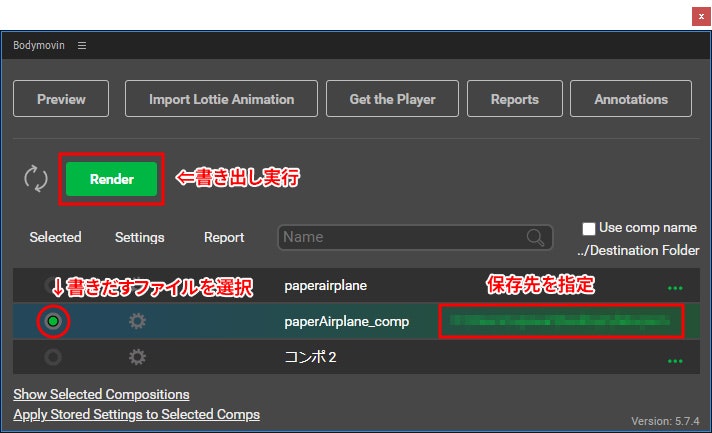Close the window with red X

coord(701,16)
